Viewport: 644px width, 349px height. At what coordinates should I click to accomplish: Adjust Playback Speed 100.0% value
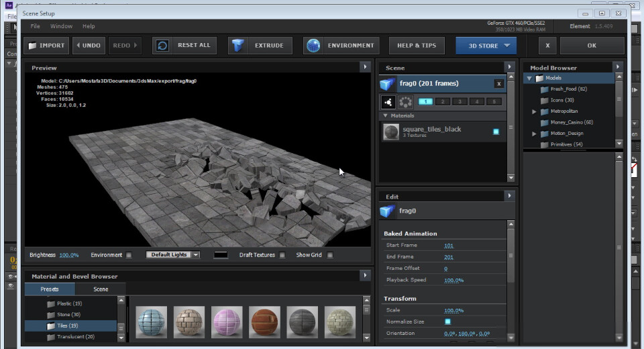(453, 281)
